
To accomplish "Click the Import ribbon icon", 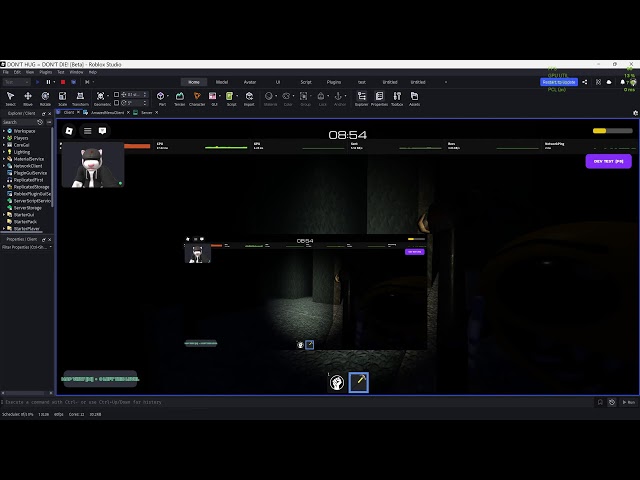I will click(249, 98).
